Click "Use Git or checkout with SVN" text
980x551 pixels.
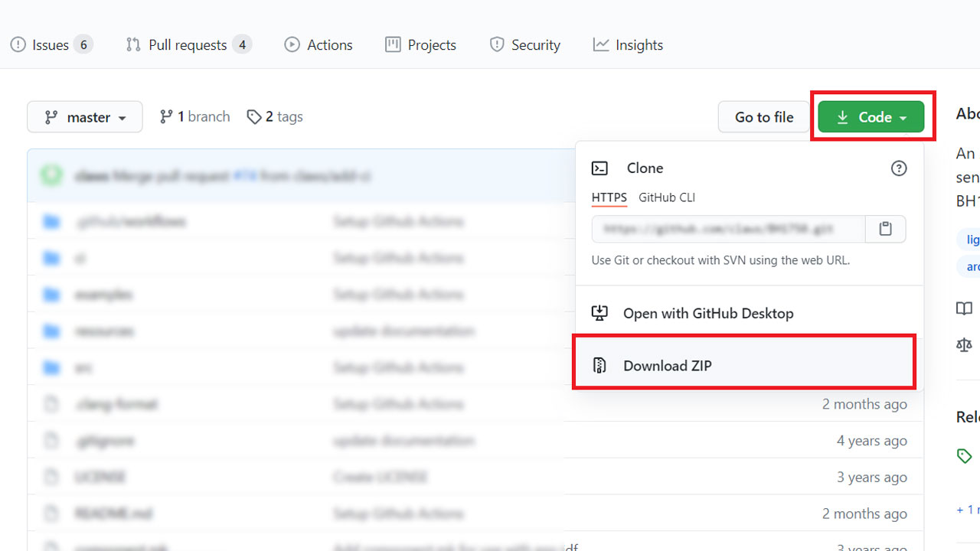pyautogui.click(x=720, y=260)
